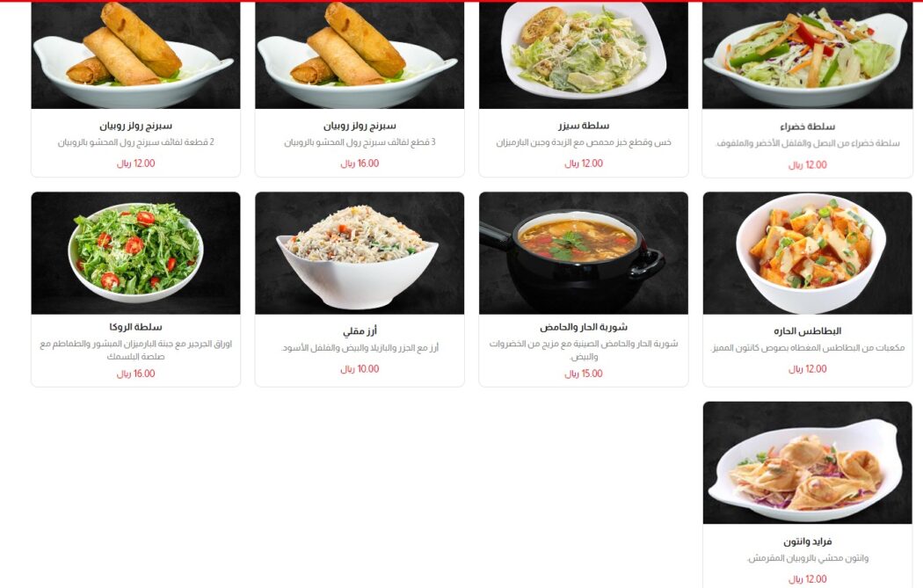Click the 15.00 ريال soup price
The width and height of the screenshot is (923, 588).
[584, 374]
